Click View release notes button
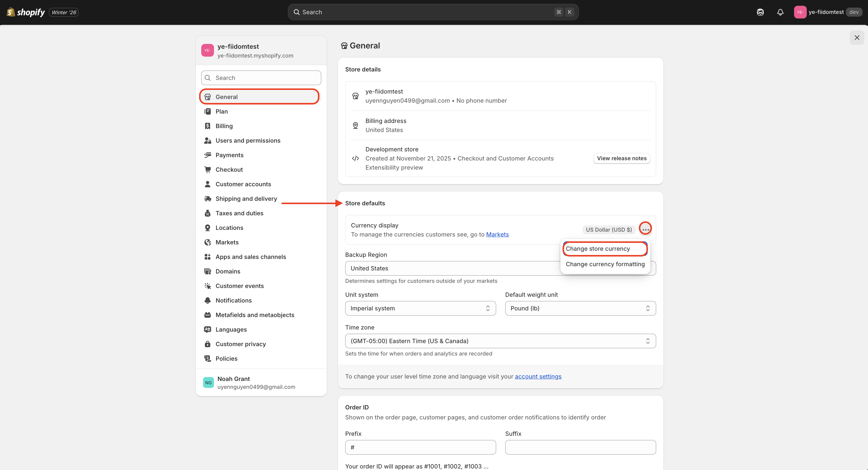The height and width of the screenshot is (470, 868). click(622, 158)
